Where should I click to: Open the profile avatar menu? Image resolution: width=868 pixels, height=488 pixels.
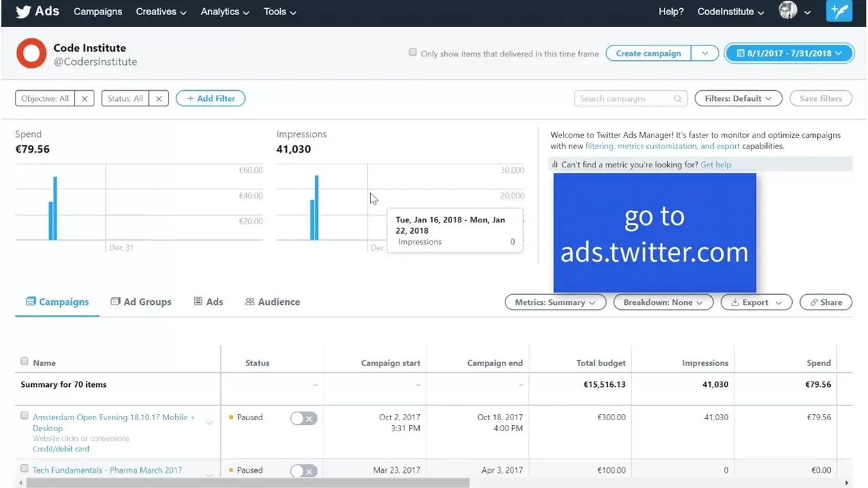tap(795, 11)
